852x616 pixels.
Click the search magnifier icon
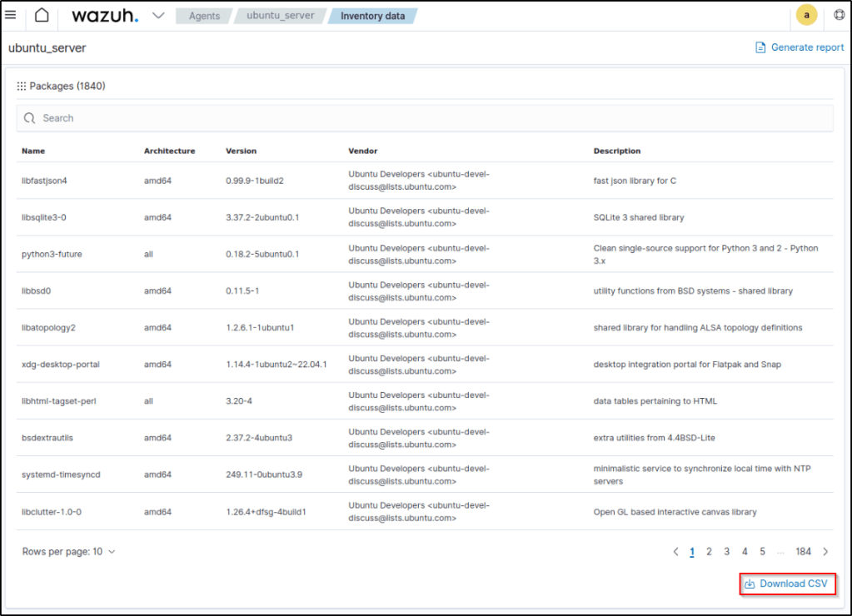point(30,118)
